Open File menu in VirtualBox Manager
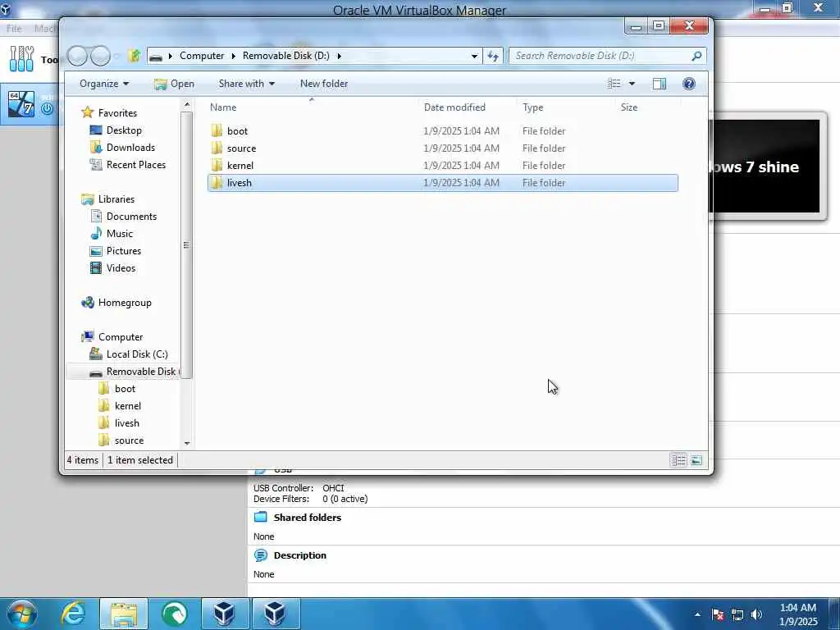The height and width of the screenshot is (630, 840). click(14, 29)
